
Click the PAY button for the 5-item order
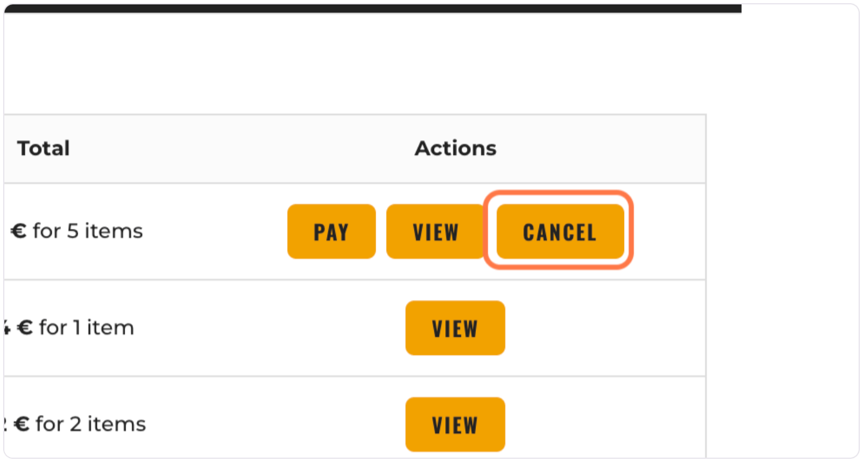[x=331, y=231]
